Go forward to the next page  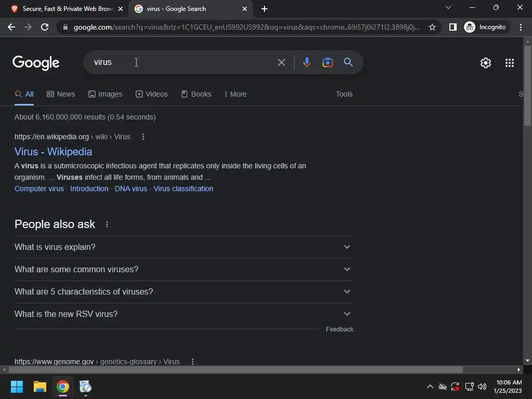point(28,27)
